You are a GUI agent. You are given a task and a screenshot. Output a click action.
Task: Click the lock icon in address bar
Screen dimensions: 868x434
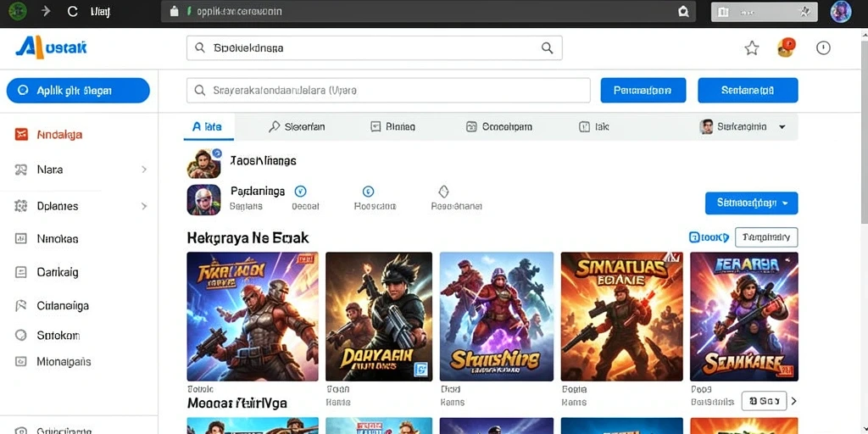(175, 11)
